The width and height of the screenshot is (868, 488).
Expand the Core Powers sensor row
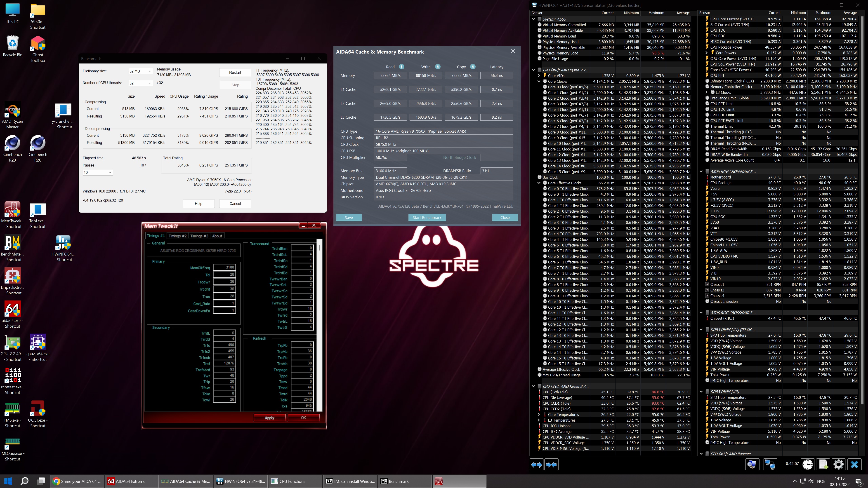(x=706, y=53)
